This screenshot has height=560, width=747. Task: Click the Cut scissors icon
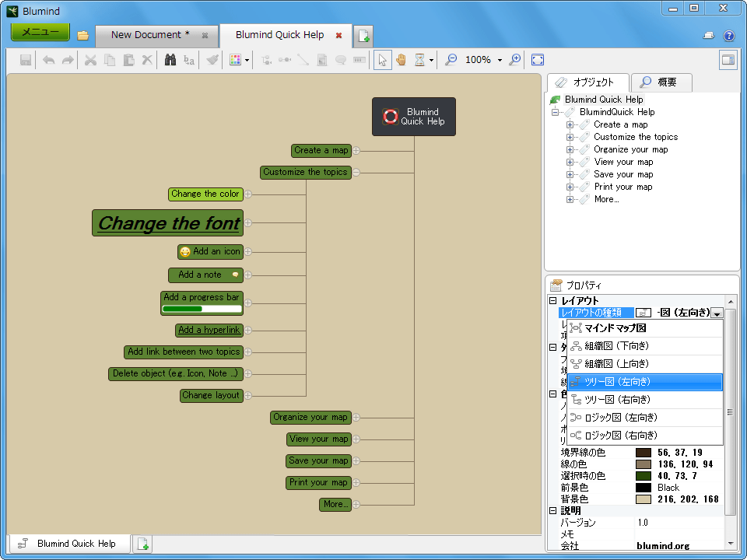[x=90, y=60]
